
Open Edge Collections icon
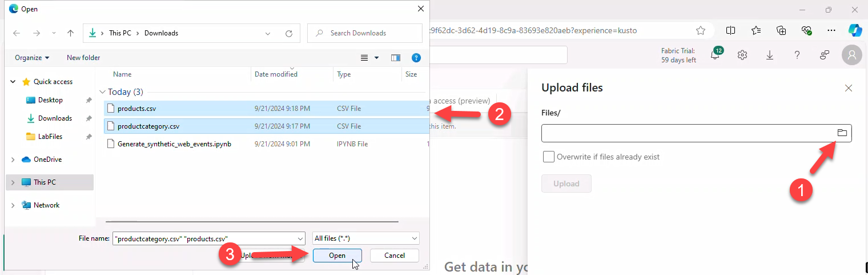point(782,30)
